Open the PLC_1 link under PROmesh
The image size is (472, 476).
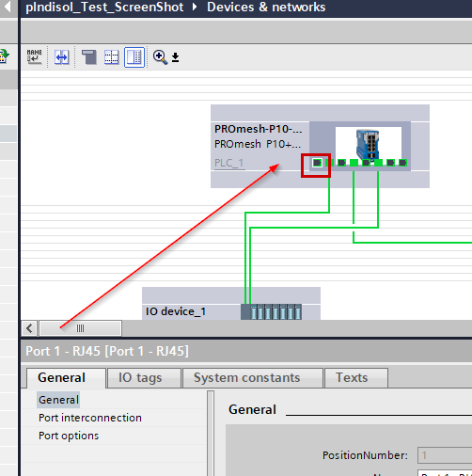coord(229,163)
